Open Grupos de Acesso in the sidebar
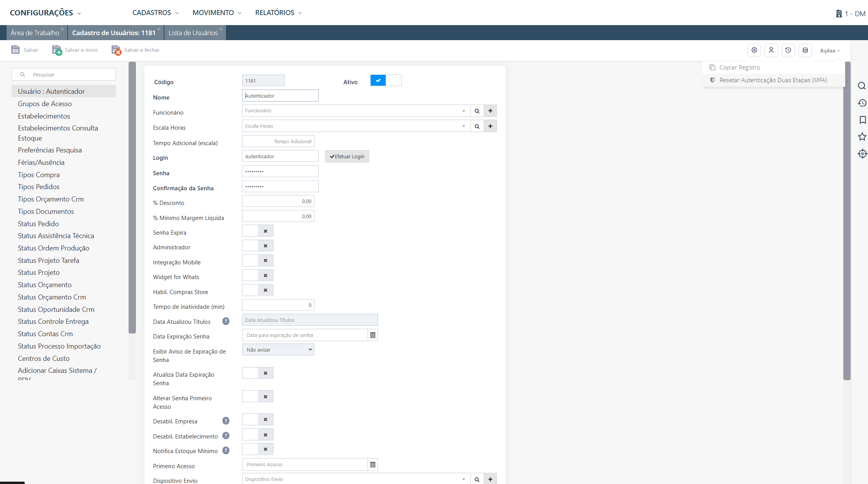Viewport: 868px width, 484px height. point(45,104)
